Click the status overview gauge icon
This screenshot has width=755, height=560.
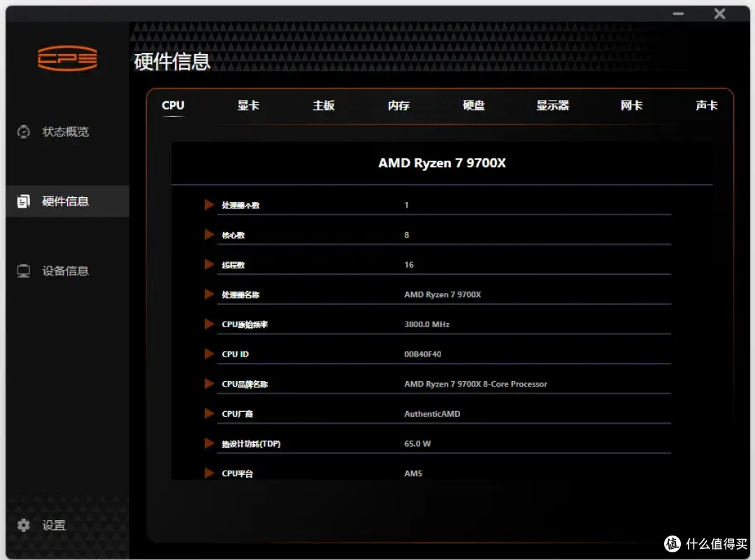pyautogui.click(x=24, y=131)
